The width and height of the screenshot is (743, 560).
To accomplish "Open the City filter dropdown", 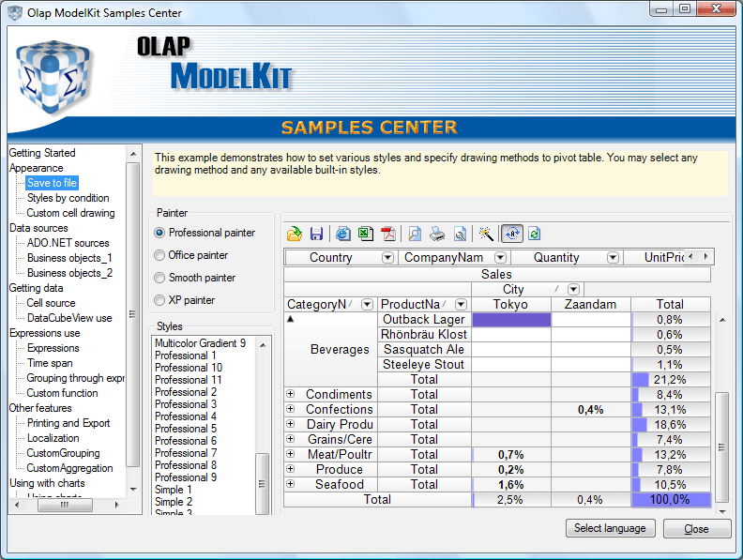I will click(573, 289).
